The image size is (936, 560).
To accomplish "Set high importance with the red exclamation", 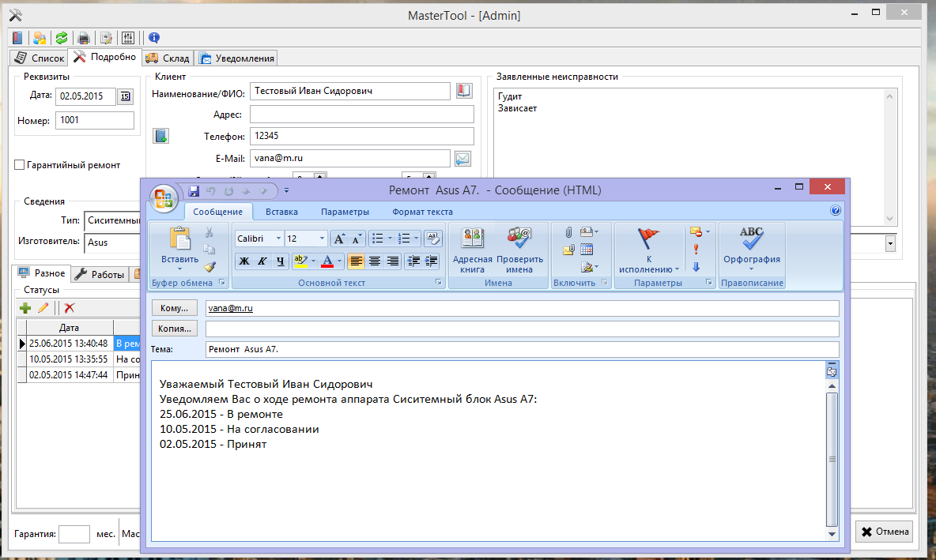I will click(x=696, y=250).
